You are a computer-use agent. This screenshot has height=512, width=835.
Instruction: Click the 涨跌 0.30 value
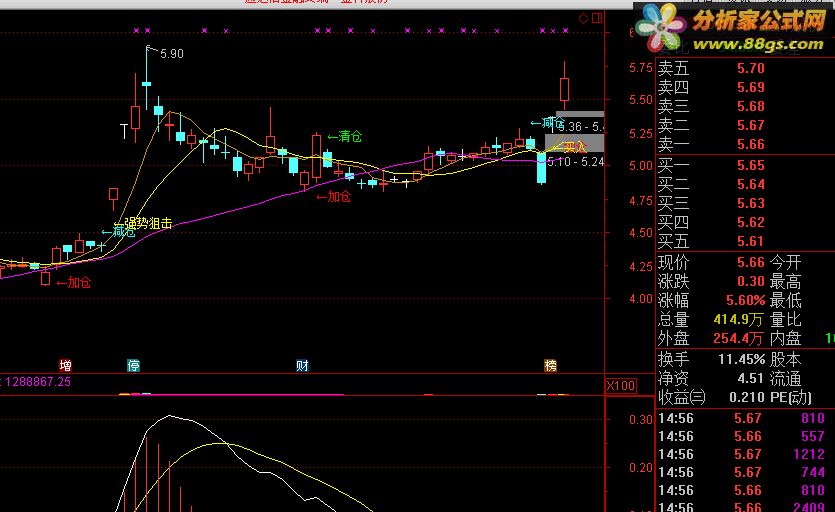[x=751, y=281]
